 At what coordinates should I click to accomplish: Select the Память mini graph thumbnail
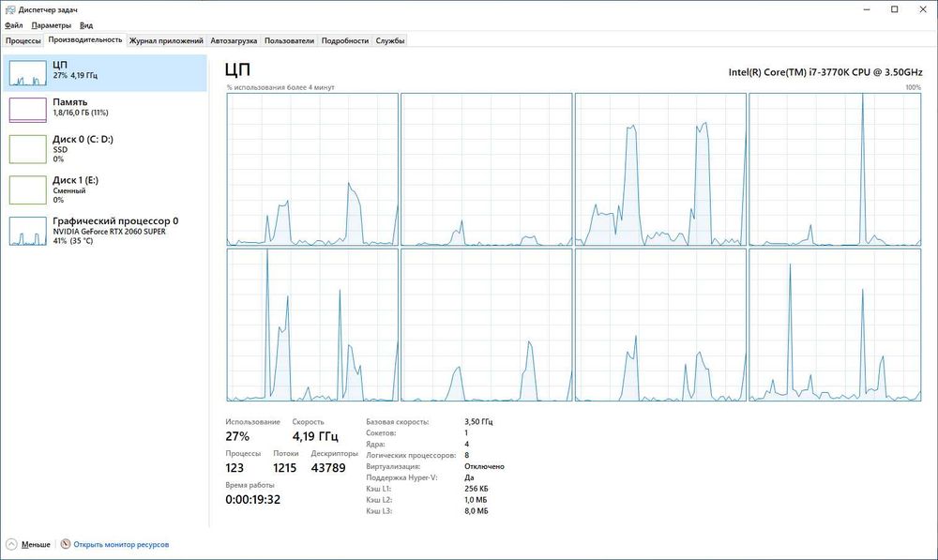27,110
